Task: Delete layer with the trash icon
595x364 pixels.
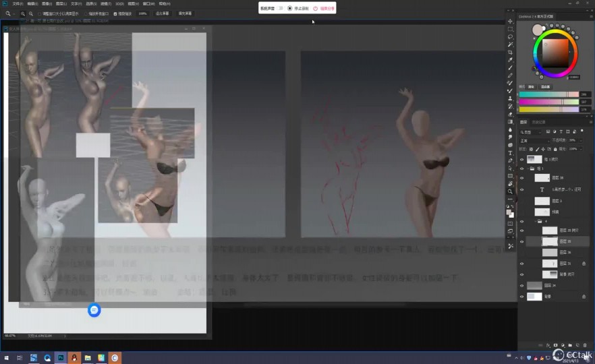Action: 585,345
